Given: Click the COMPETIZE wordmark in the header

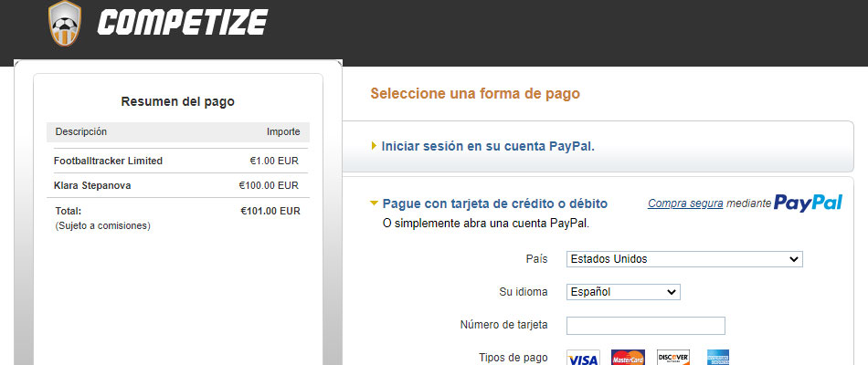Looking at the screenshot, I should pyautogui.click(x=182, y=22).
